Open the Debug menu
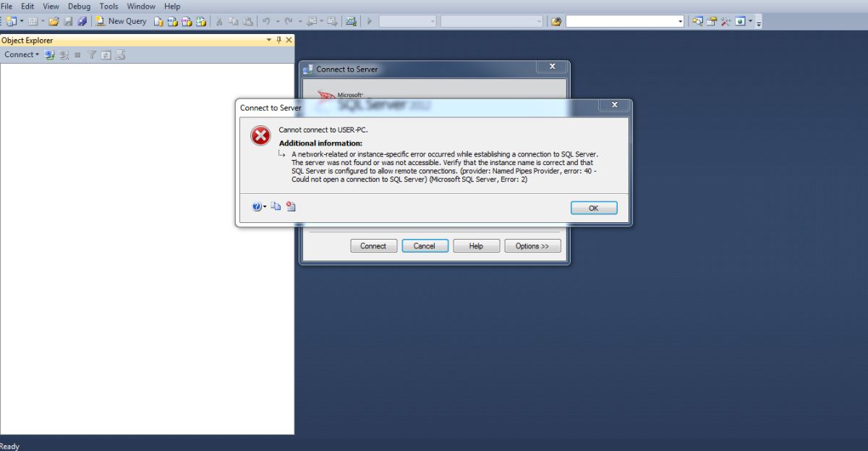 coord(79,7)
